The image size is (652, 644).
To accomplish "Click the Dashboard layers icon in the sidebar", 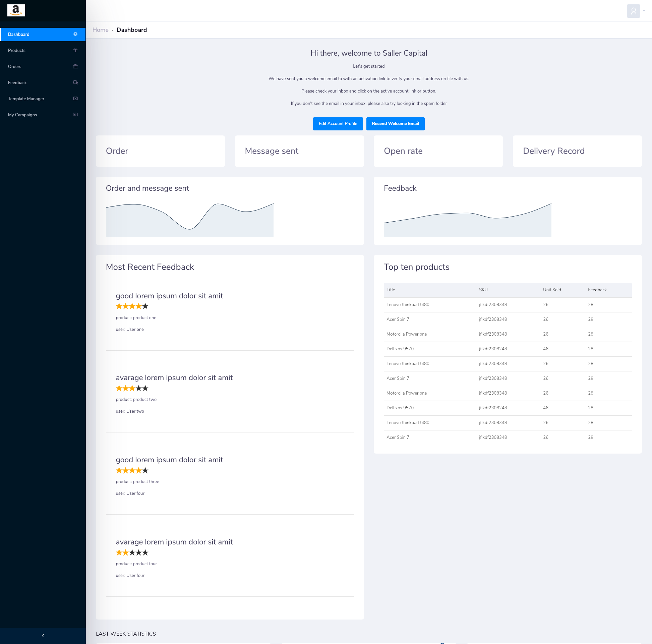I will 75,34.
